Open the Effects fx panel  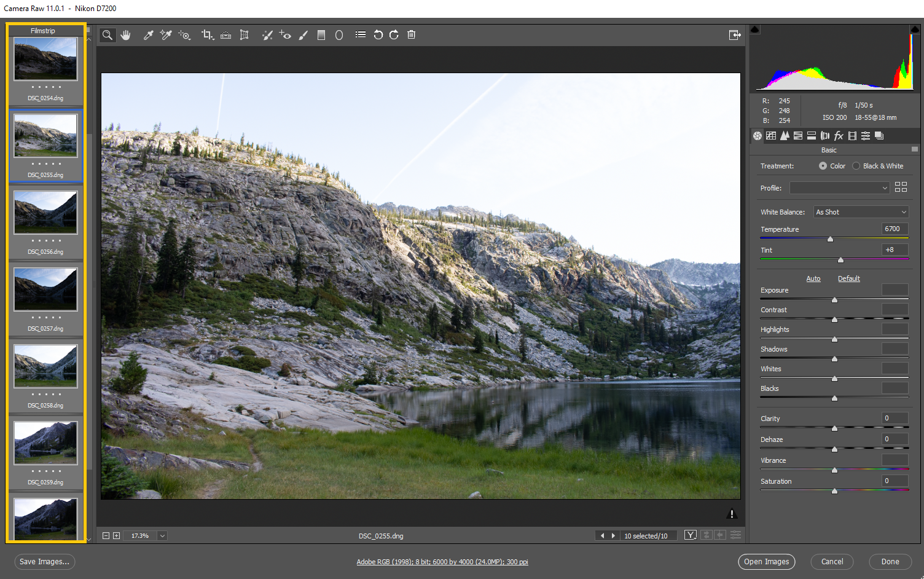pyautogui.click(x=838, y=135)
